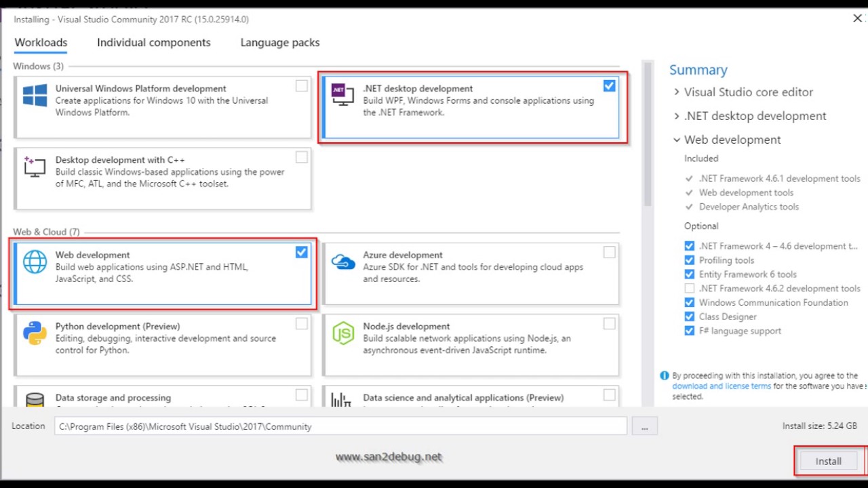Click the Azure development card title
Viewport: 868px width, 488px height.
pyautogui.click(x=403, y=255)
